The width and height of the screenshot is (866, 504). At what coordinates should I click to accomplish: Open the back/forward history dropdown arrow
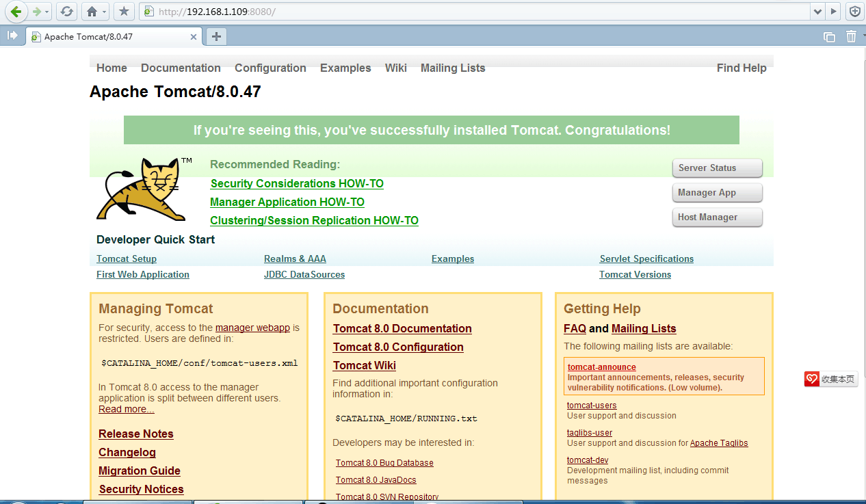(x=47, y=12)
